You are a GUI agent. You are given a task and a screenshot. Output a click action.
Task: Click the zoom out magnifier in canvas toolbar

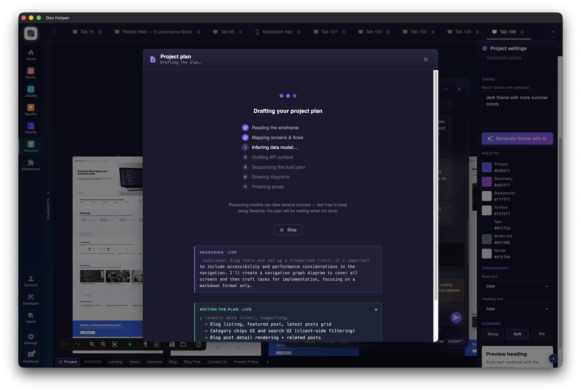[92, 344]
